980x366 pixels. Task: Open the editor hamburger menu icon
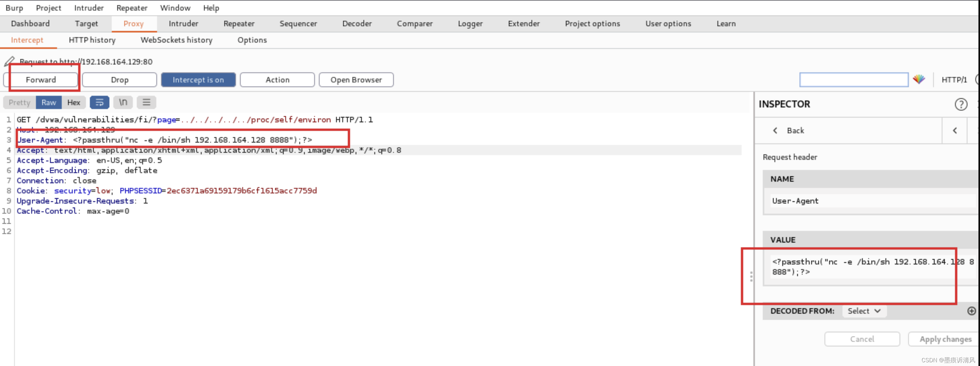point(147,102)
